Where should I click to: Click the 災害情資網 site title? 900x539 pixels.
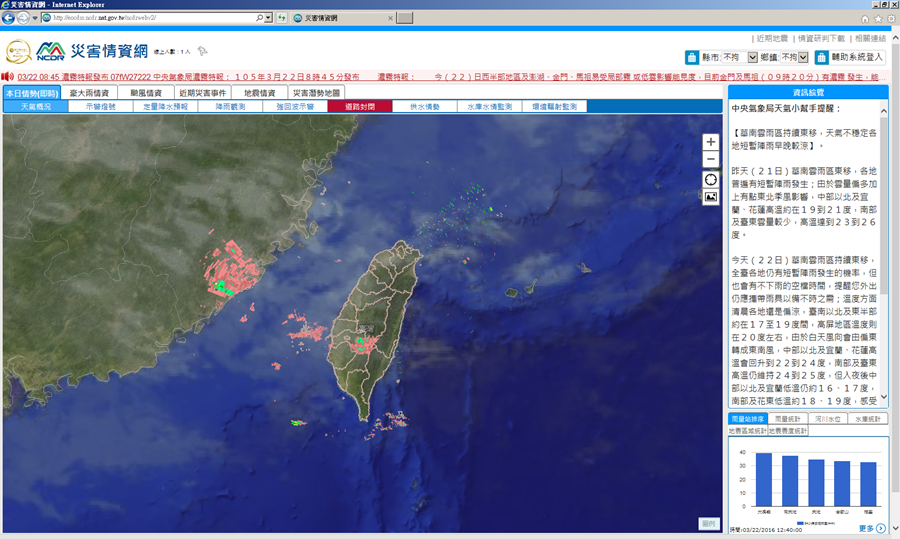pos(109,51)
